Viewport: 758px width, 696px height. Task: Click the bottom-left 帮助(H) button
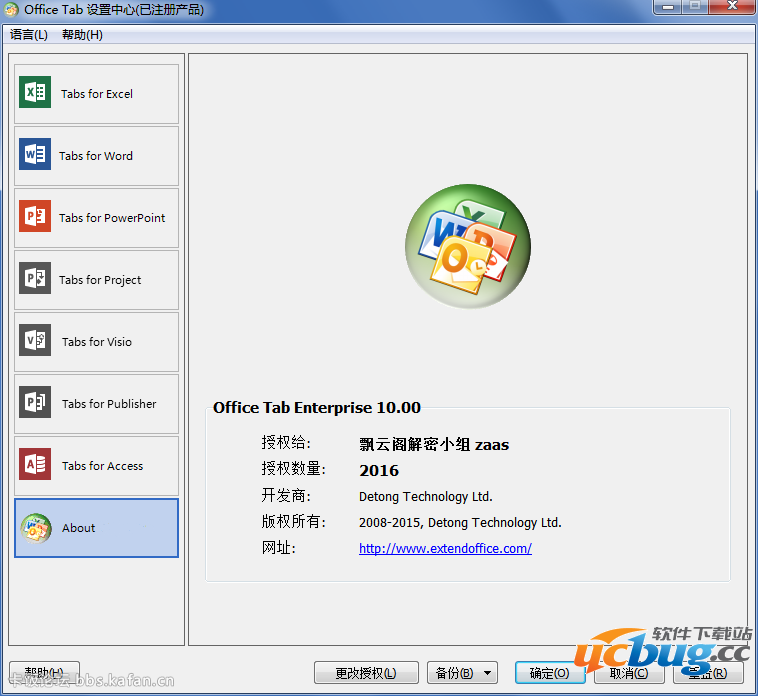[x=44, y=673]
